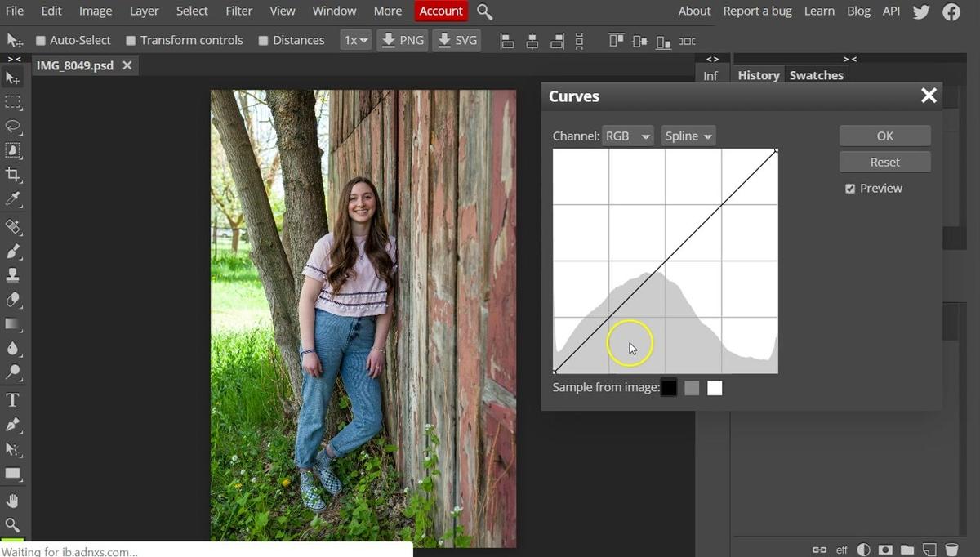Viewport: 980px width, 557px height.
Task: Open layer effects via eff button
Action: coord(842,550)
